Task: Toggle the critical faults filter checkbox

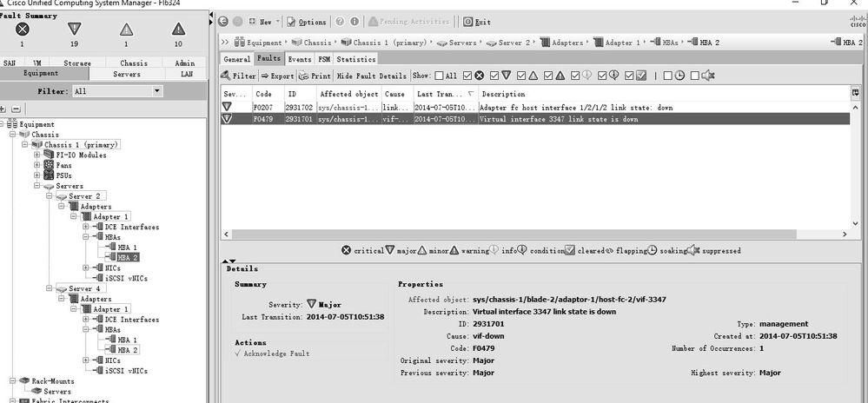Action: pos(467,76)
